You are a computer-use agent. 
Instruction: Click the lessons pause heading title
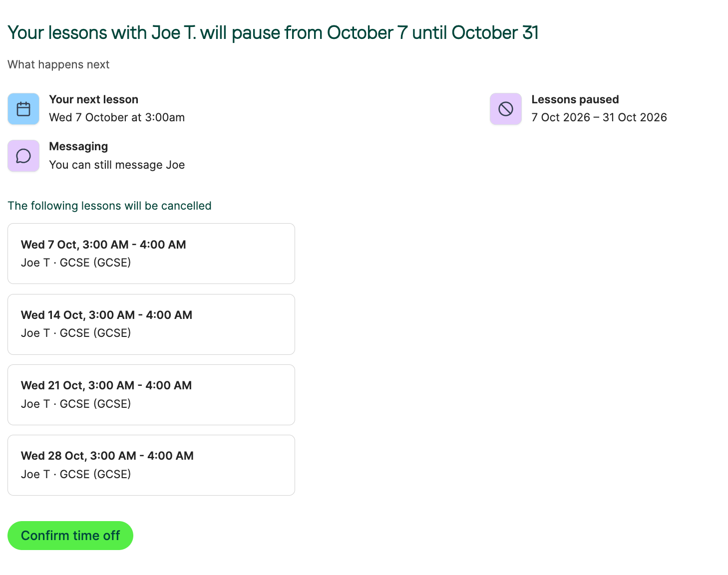click(273, 32)
